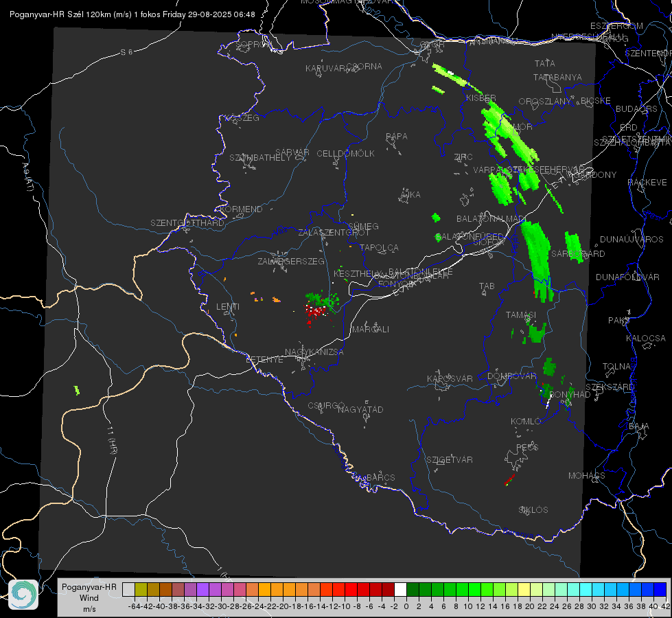Screen dimensions: 672x618
Task: Select the NAGYKANIZSA city label
Action: click(314, 352)
